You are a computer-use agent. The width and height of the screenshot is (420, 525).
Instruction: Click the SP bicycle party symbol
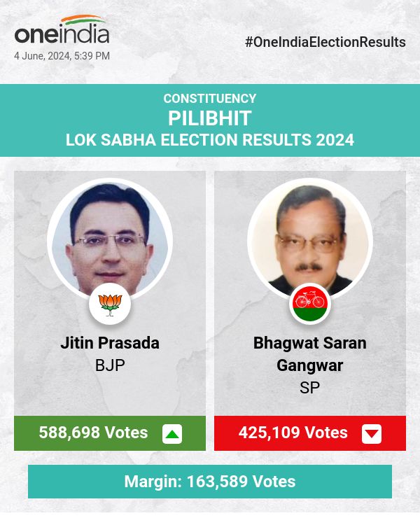point(310,304)
